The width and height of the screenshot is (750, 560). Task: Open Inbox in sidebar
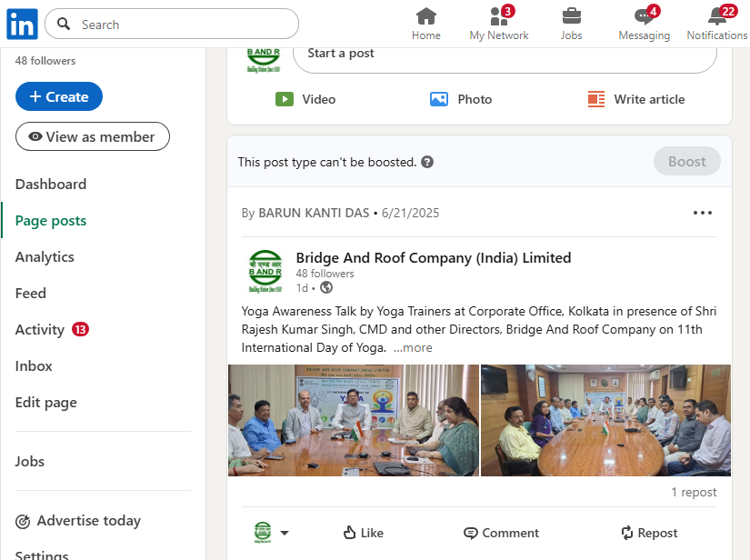point(34,365)
